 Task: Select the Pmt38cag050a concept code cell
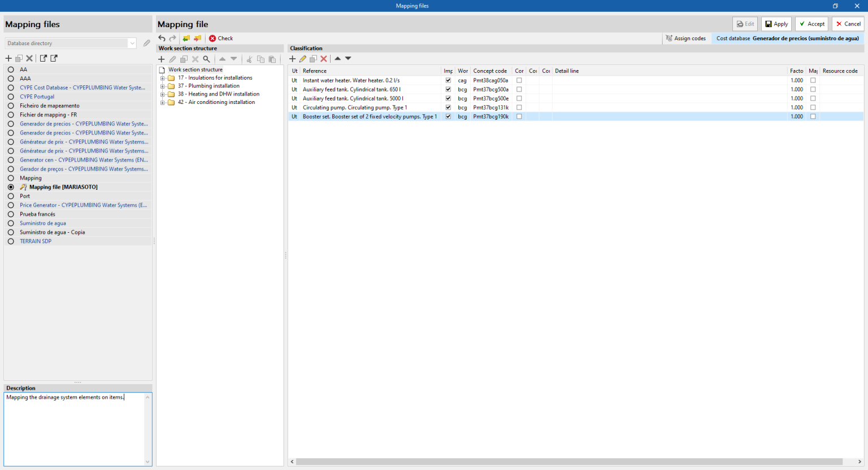click(491, 80)
